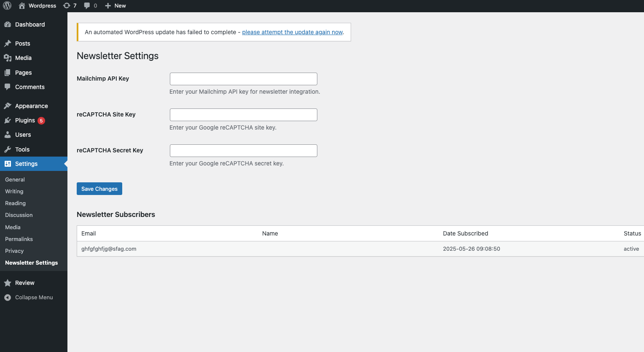Click the Newsletter Settings page heading
This screenshot has height=352, width=644.
tap(118, 56)
